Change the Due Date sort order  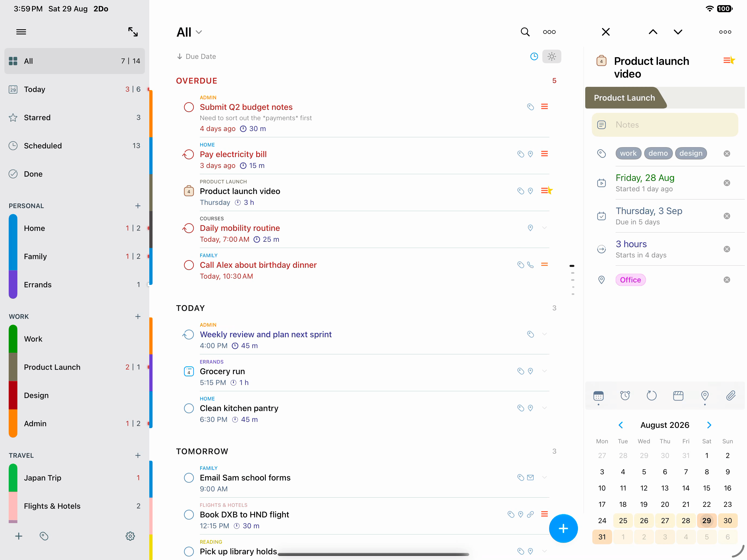[196, 56]
